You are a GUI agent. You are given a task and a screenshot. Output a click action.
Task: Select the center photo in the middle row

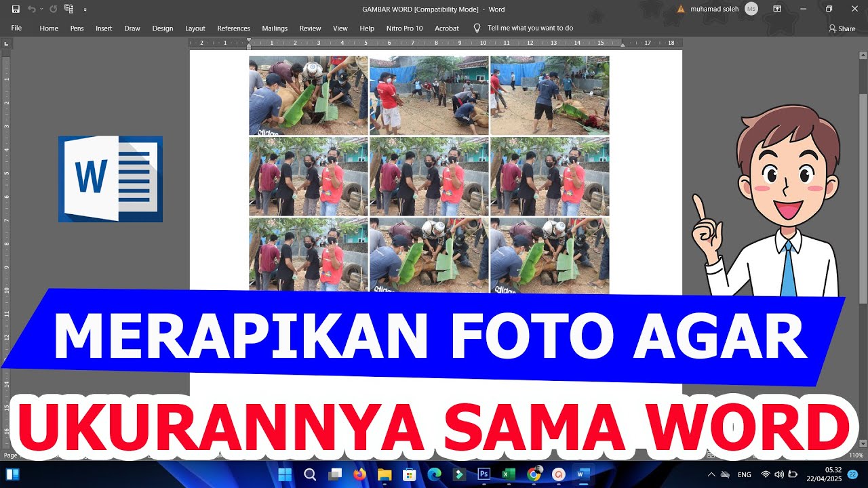coord(429,176)
